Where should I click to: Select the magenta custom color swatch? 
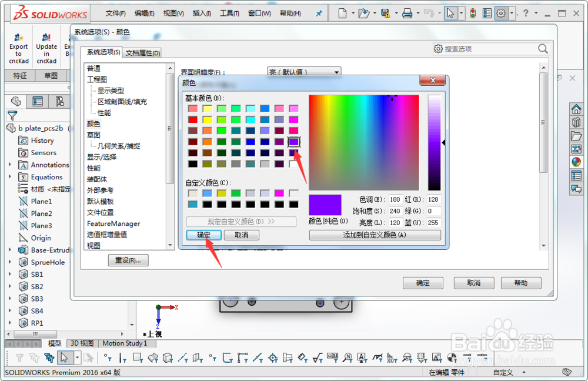(x=279, y=193)
